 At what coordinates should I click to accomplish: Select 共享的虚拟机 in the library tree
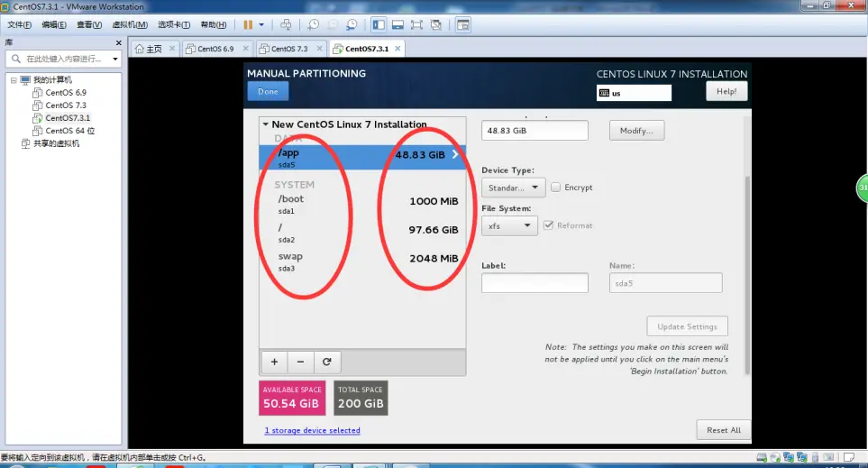coord(56,143)
